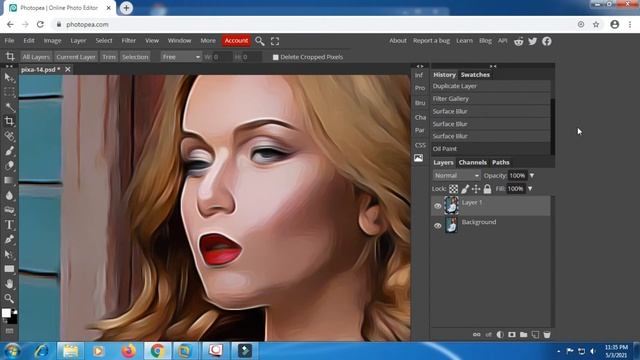Open the image panel icon below CSS

click(419, 158)
